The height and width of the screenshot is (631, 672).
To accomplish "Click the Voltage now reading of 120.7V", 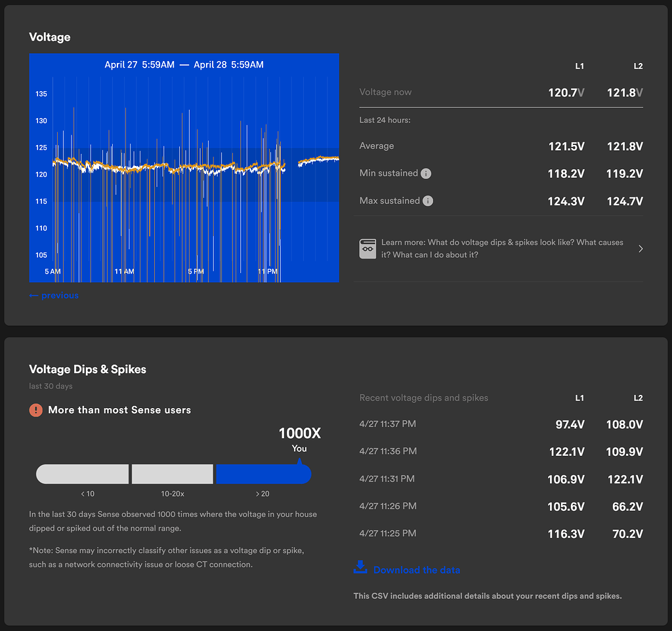I will [566, 92].
